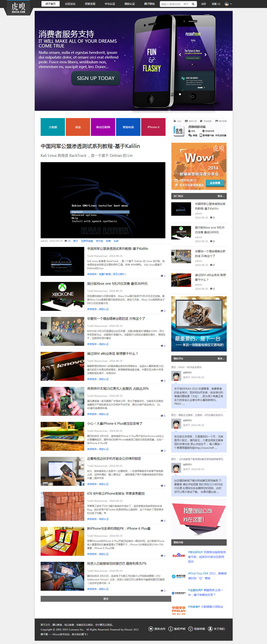Click the Android robot icon

tap(203, 131)
